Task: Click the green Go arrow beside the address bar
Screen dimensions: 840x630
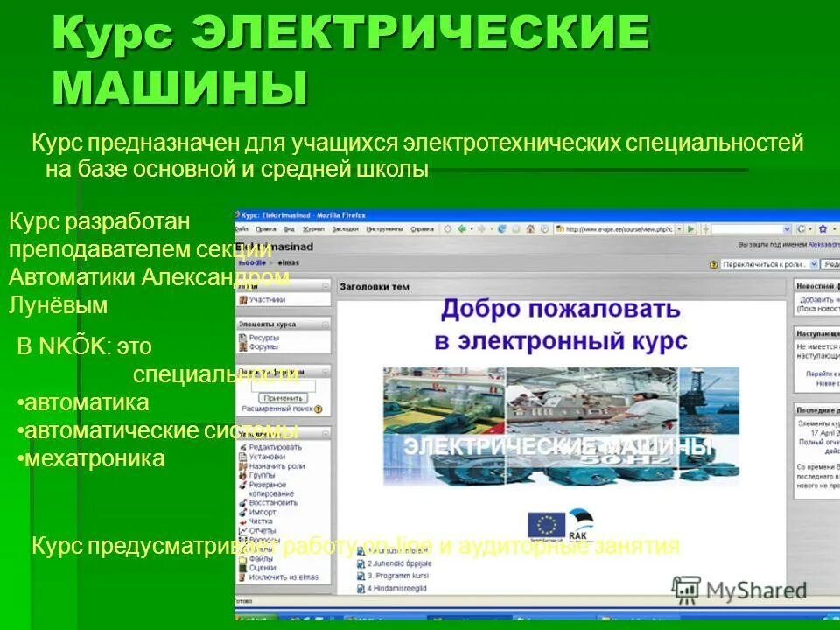Action: pyautogui.click(x=691, y=228)
